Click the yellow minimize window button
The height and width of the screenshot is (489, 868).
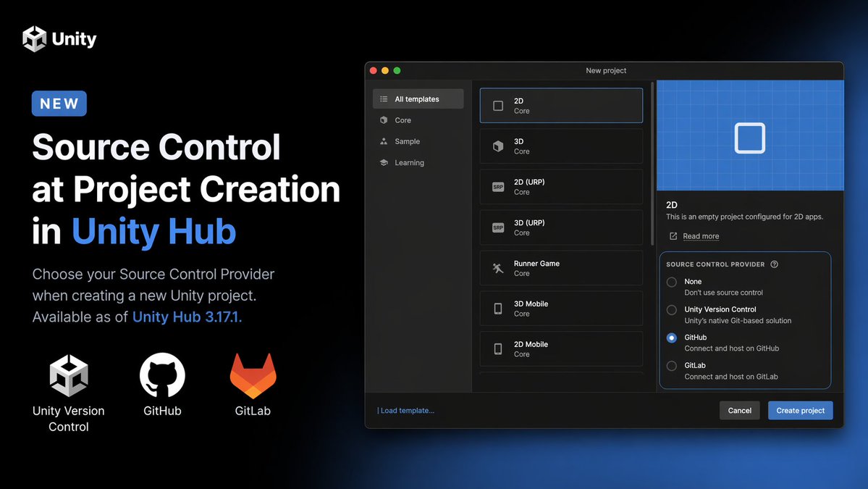(385, 70)
